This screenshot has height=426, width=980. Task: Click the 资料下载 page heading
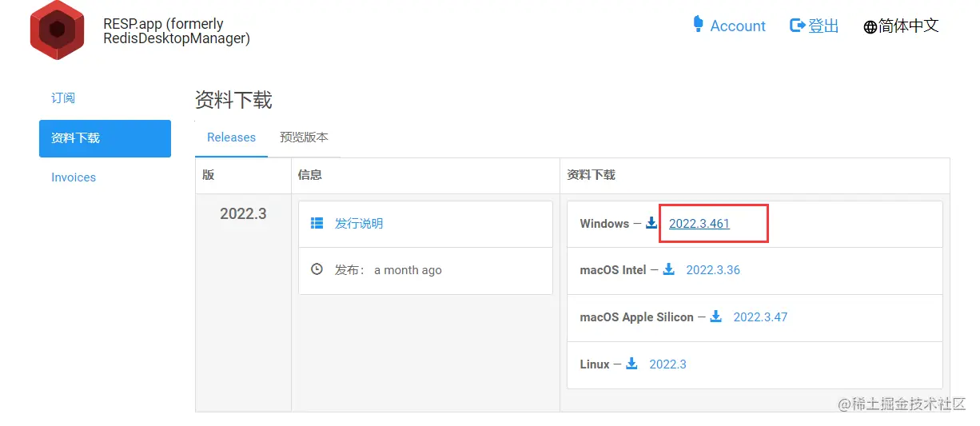pyautogui.click(x=233, y=100)
